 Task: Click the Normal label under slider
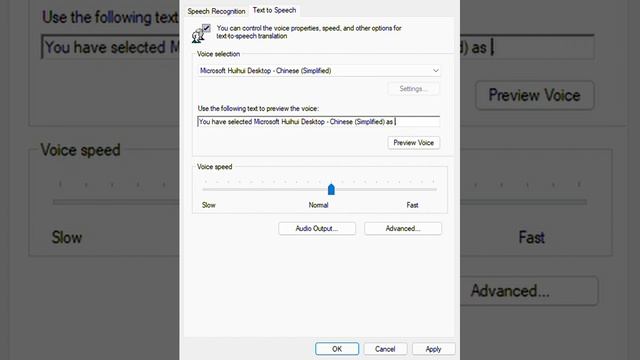318,205
